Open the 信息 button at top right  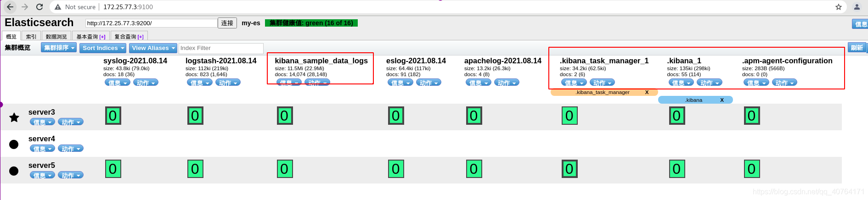pyautogui.click(x=860, y=24)
